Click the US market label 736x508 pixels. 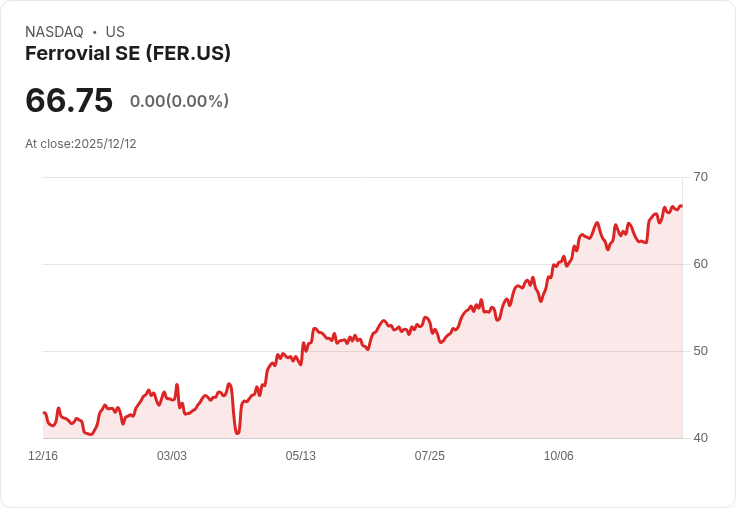[115, 32]
